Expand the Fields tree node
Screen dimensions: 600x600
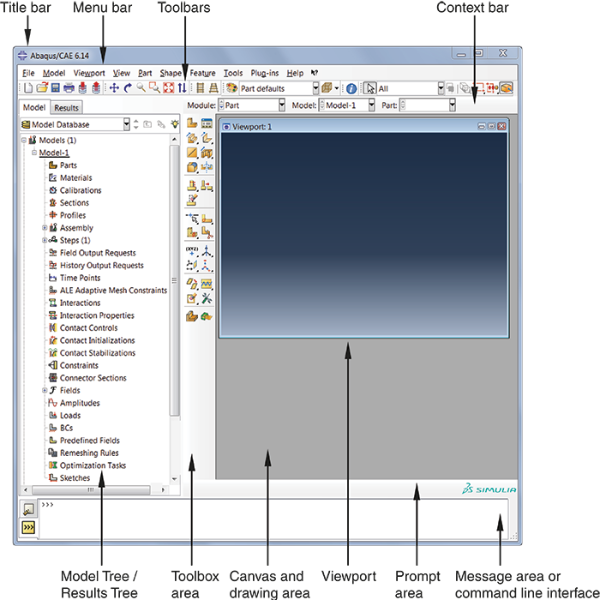45,390
